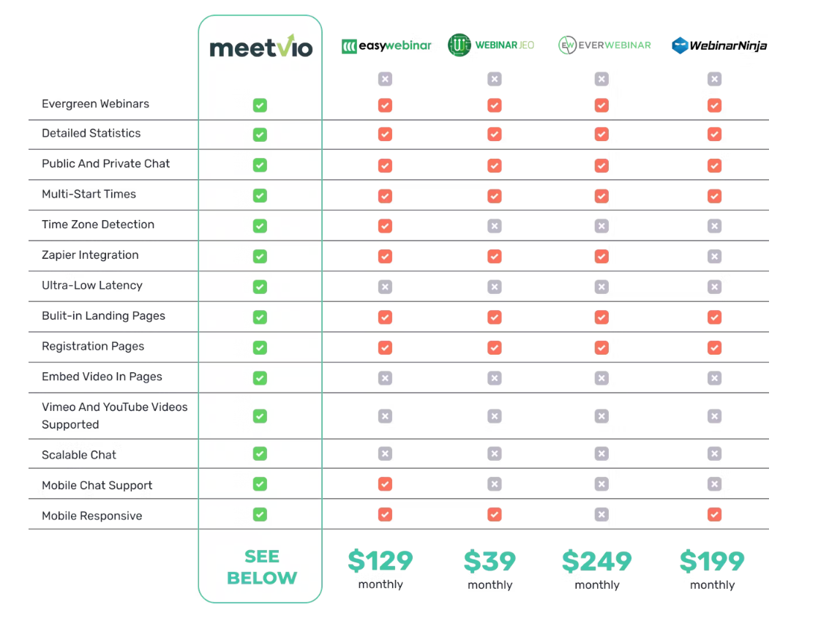The image size is (840, 618).
Task: Click the EverWebinar logo
Action: point(604,45)
